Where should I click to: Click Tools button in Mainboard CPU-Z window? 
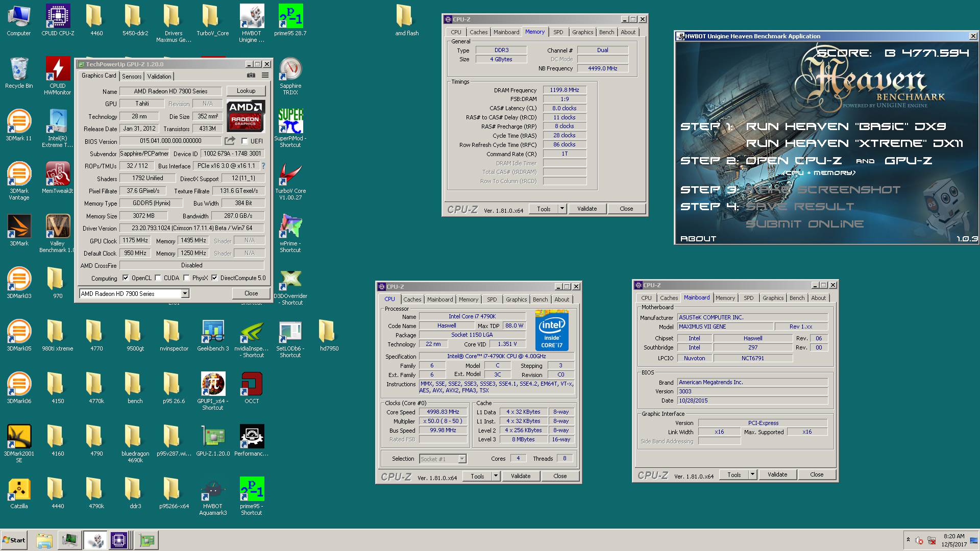(x=734, y=474)
